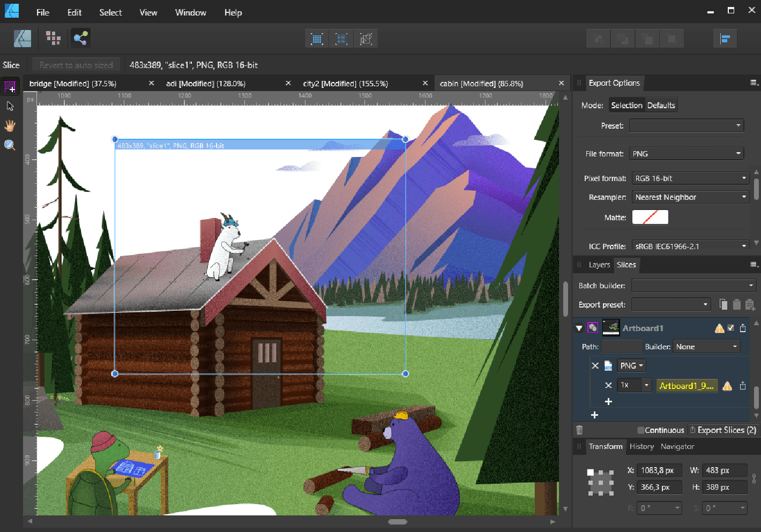Remove the 1x size entry with X
Viewport: 761px width, 532px height.
[x=608, y=385]
